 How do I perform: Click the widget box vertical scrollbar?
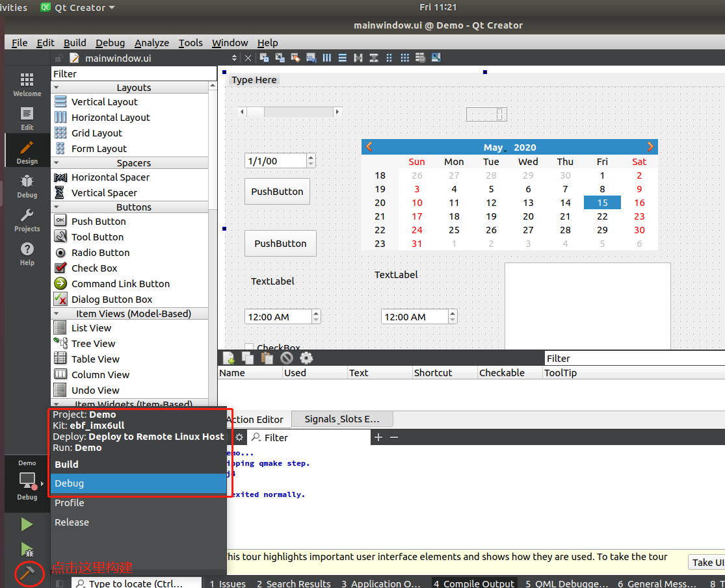click(213, 242)
